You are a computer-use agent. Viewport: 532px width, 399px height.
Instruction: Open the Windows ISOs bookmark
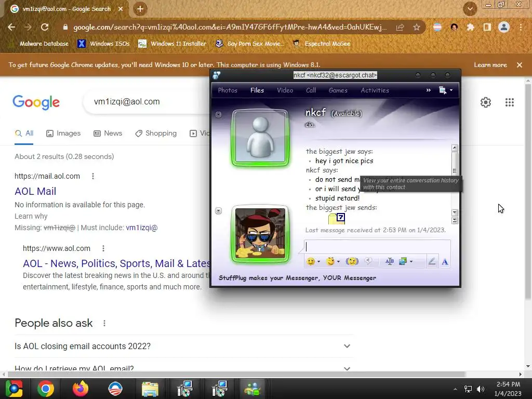[104, 44]
